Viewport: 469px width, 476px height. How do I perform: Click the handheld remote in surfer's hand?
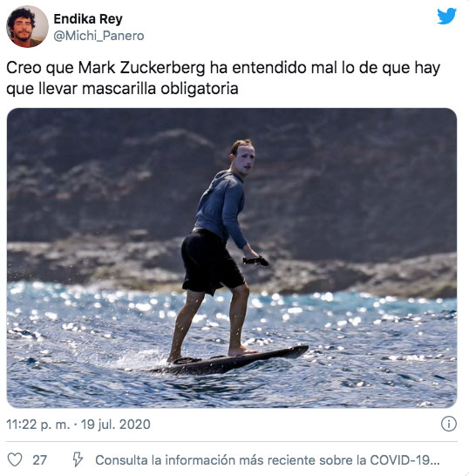point(255,261)
